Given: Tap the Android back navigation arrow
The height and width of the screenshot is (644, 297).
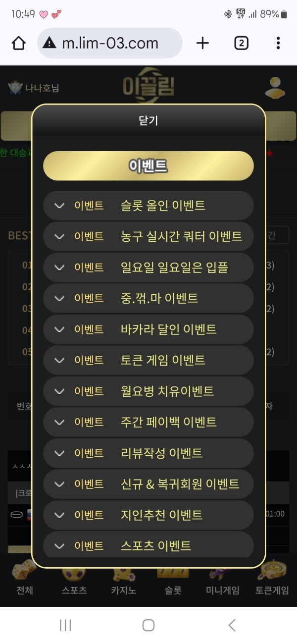Looking at the screenshot, I should [231, 626].
